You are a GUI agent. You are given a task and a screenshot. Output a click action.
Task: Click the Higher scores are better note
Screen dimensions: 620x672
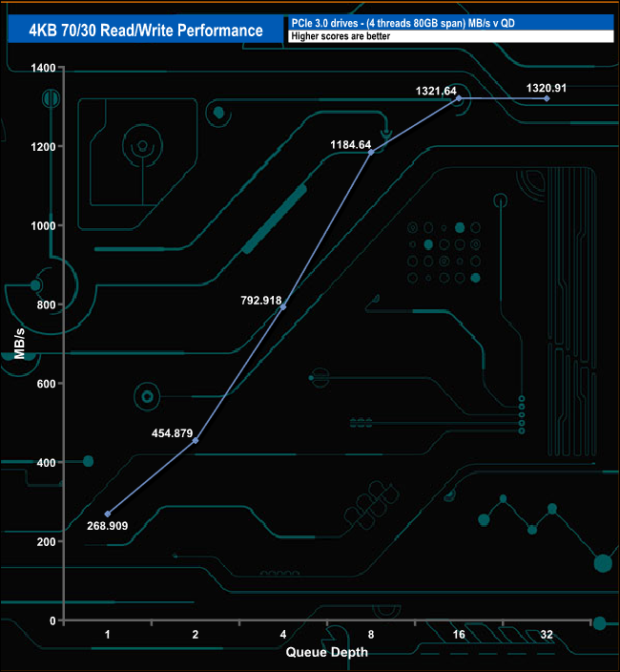341,36
